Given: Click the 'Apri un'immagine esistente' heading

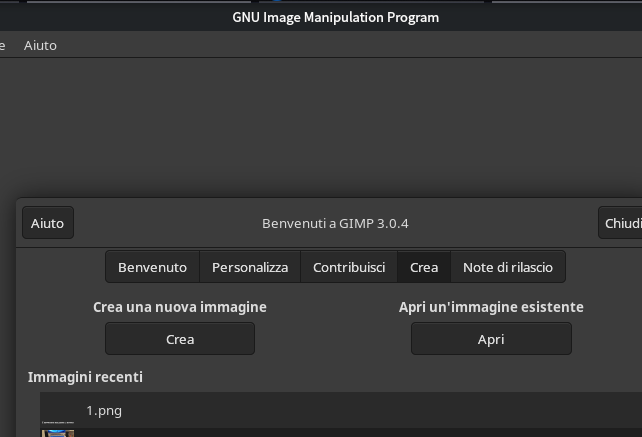Looking at the screenshot, I should coord(491,307).
